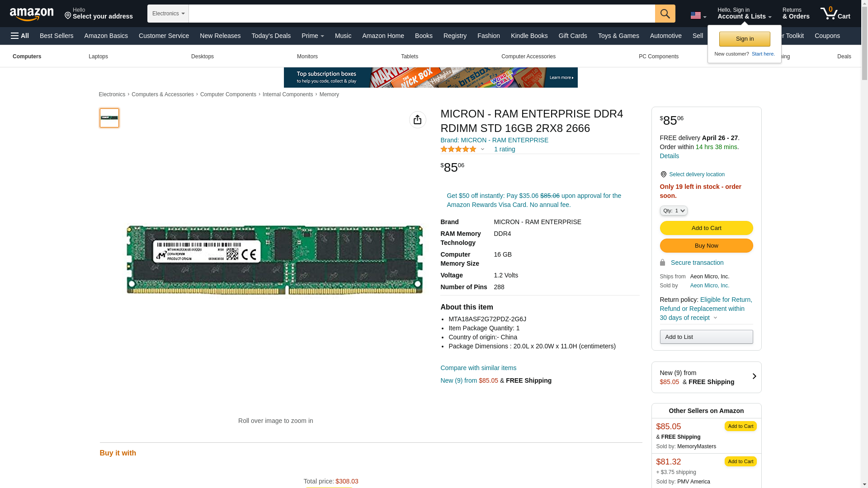Click the RAM product thumbnail
This screenshot has height=488, width=868.
(x=109, y=118)
